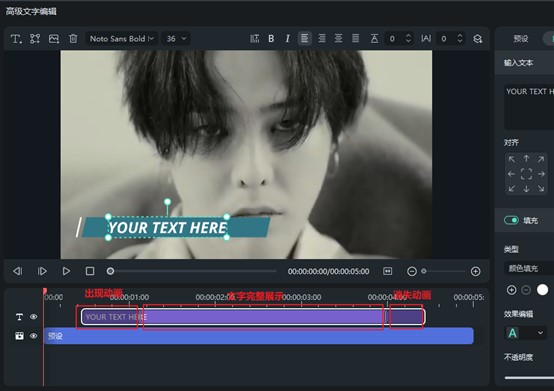Toggle the 填充 fill switch
Image resolution: width=554 pixels, height=391 pixels.
511,220
